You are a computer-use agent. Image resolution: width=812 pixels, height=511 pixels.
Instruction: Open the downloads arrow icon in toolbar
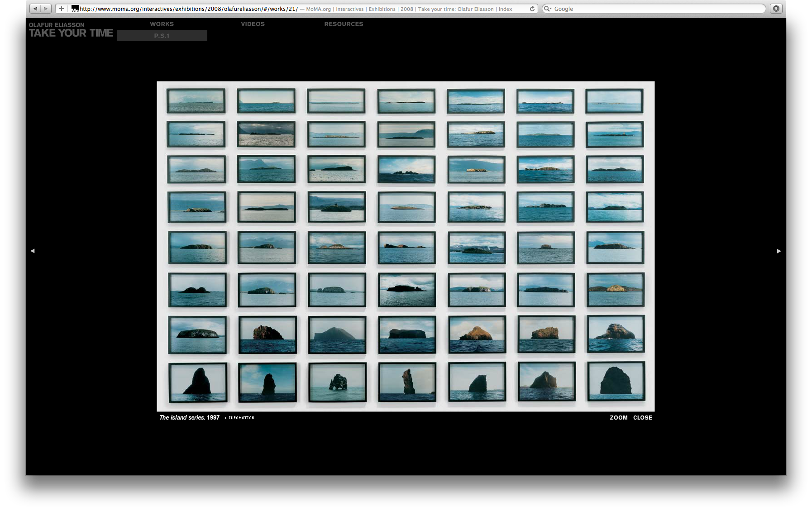click(x=776, y=9)
